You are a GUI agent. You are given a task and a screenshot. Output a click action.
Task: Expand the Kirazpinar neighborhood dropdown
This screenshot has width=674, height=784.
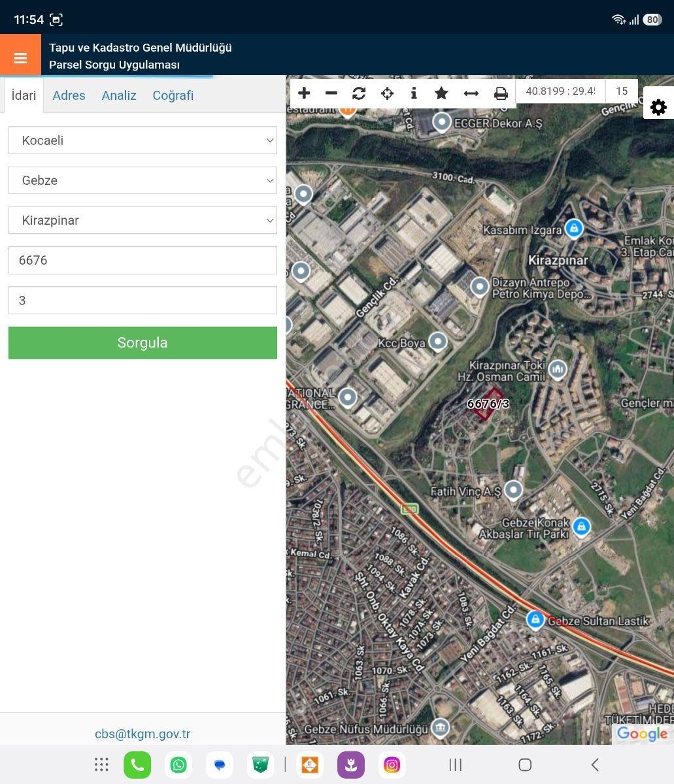click(143, 220)
